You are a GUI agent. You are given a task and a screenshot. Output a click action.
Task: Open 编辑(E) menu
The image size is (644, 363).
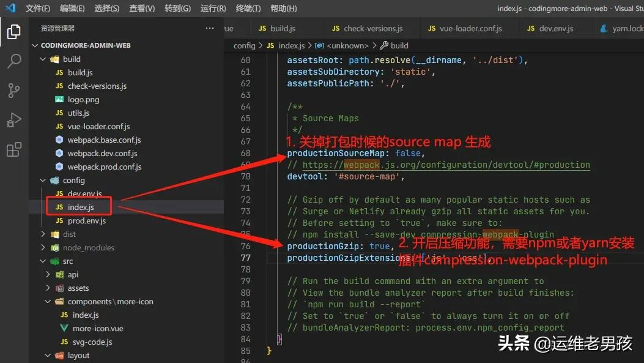point(72,8)
